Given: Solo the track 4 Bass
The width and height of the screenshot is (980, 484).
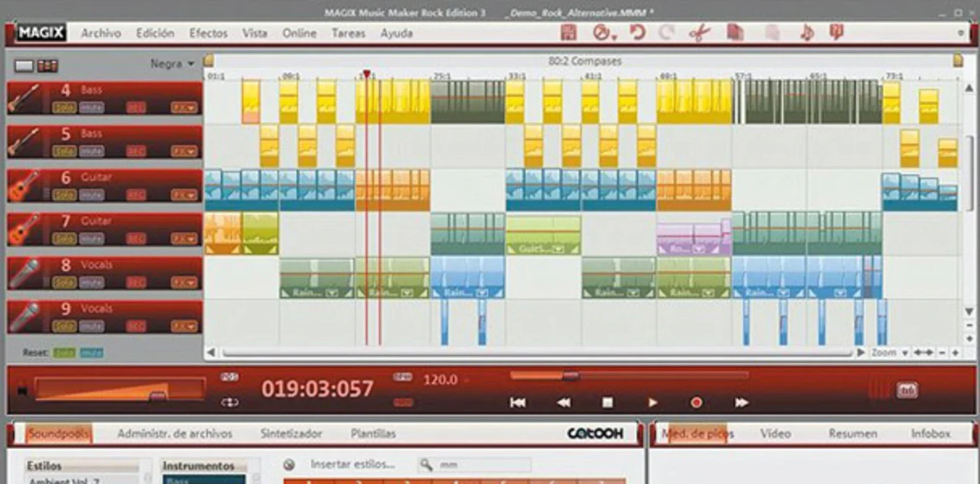Looking at the screenshot, I should tap(64, 108).
